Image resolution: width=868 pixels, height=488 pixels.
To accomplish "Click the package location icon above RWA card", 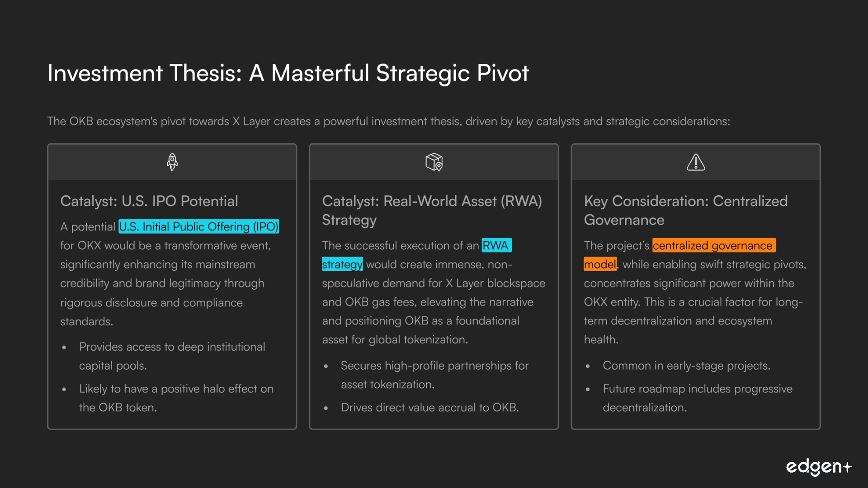I will coord(434,162).
